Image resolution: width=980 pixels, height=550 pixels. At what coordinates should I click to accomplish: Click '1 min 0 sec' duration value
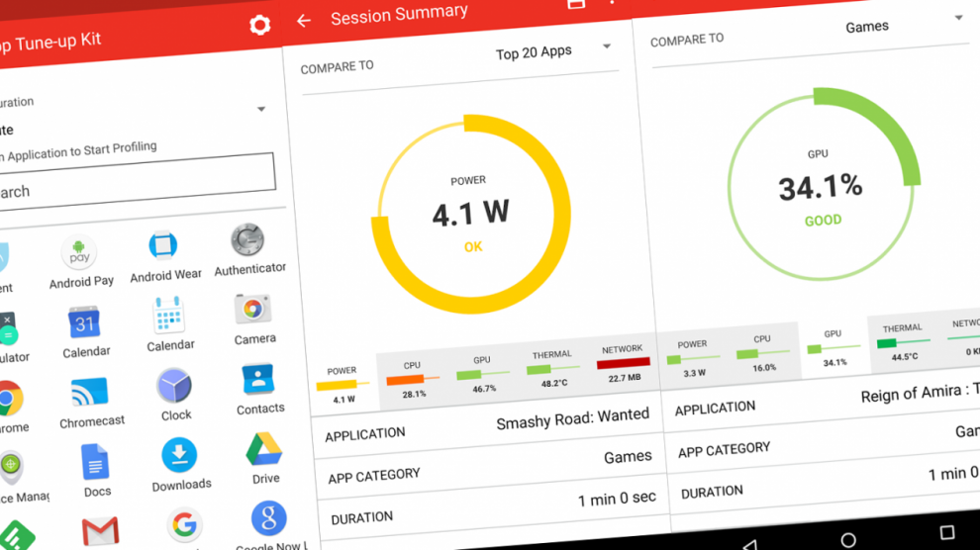tap(617, 499)
